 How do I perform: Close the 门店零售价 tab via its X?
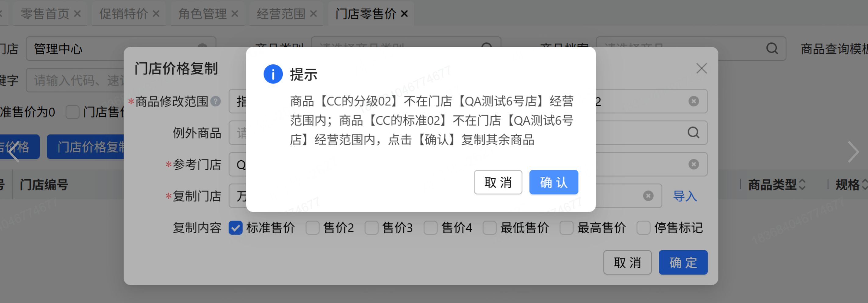tap(404, 14)
